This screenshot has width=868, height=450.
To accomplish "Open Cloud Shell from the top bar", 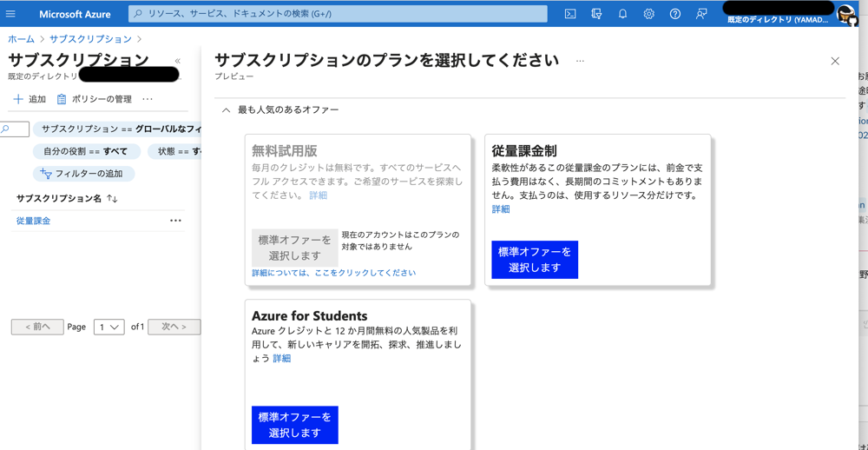I will 569,14.
